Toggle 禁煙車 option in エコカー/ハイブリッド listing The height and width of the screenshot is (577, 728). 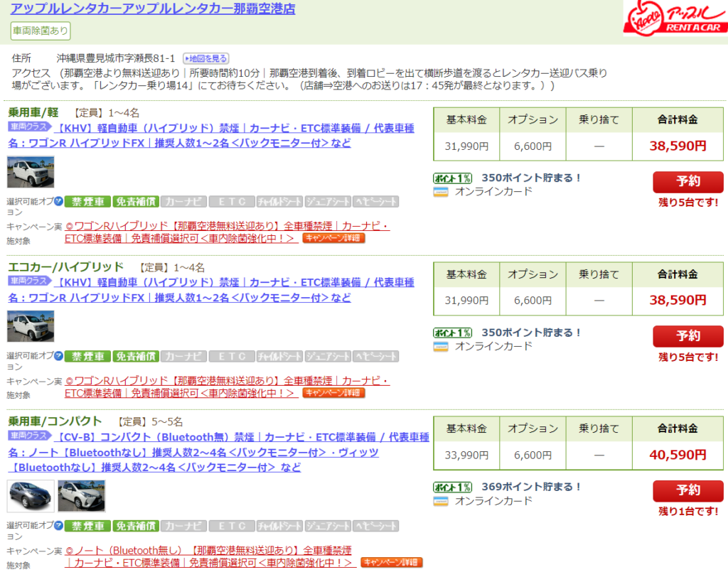pos(87,357)
